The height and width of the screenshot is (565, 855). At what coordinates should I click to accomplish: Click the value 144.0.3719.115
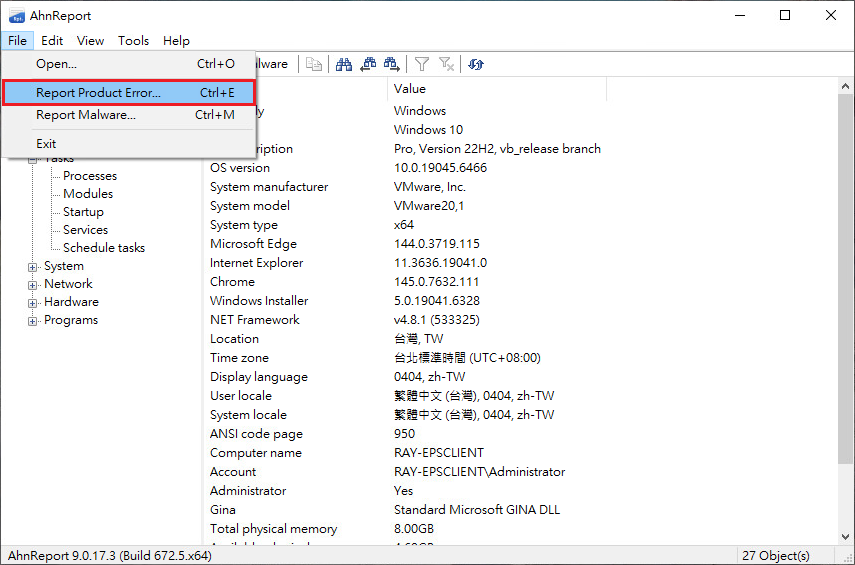pyautogui.click(x=437, y=244)
